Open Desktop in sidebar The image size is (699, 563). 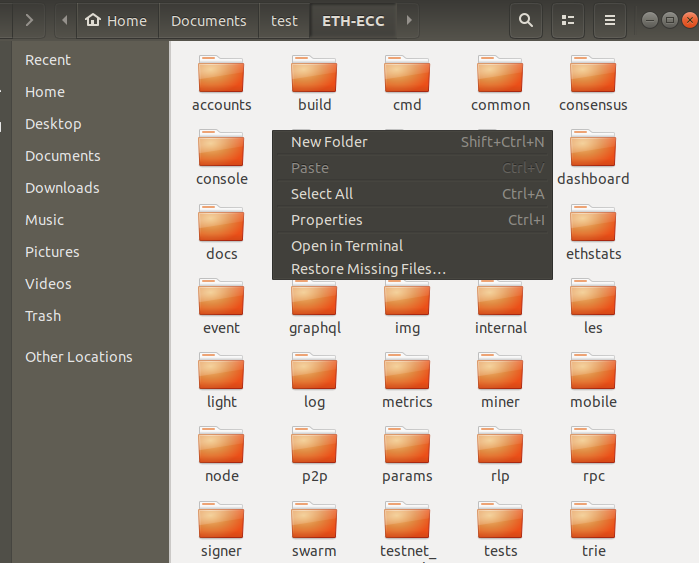(90, 124)
